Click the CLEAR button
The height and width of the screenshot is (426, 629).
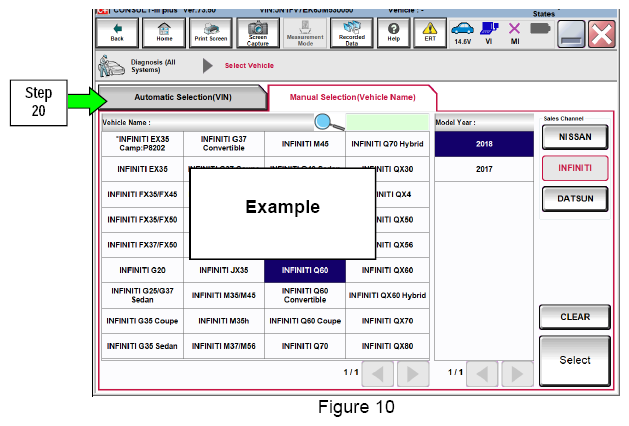click(x=575, y=317)
